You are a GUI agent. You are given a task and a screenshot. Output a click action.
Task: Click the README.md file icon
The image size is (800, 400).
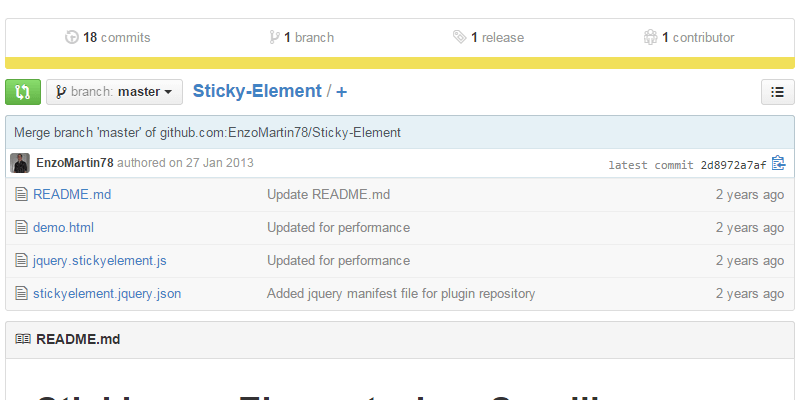(21, 195)
